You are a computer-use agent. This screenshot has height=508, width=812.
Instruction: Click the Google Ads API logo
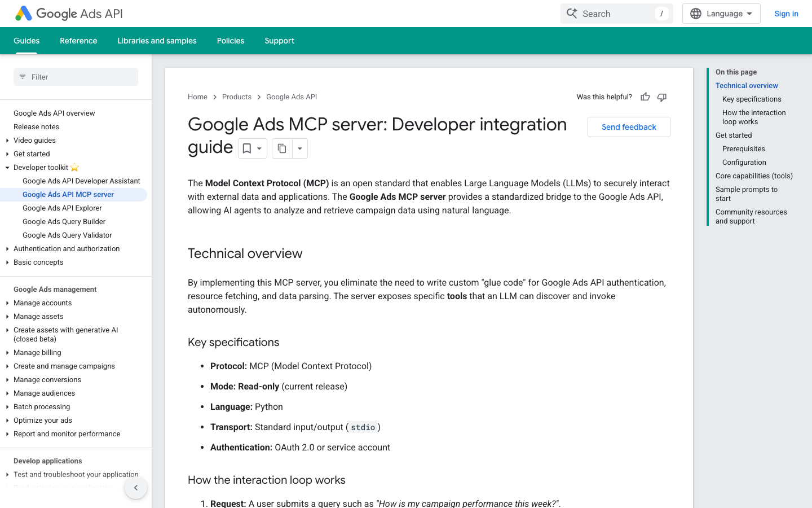68,13
